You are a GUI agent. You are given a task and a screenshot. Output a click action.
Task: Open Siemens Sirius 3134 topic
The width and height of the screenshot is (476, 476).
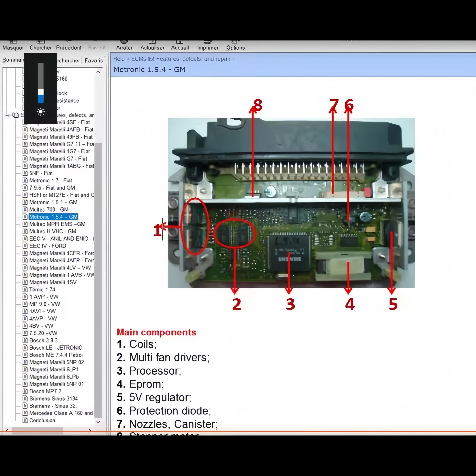pyautogui.click(x=53, y=398)
